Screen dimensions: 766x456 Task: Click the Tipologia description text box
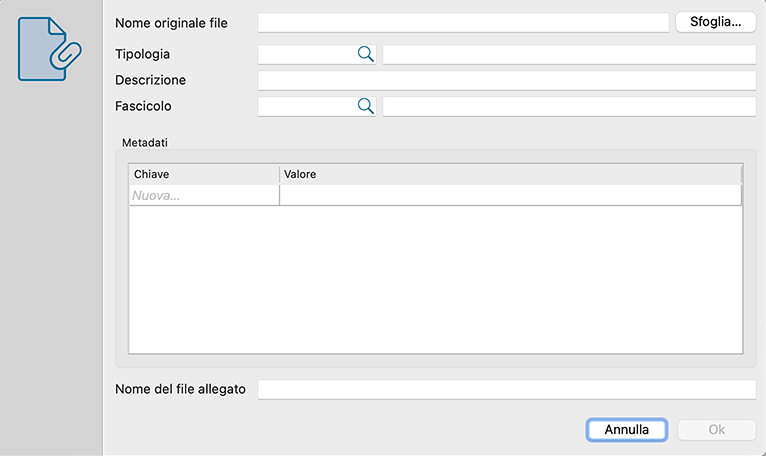click(x=569, y=55)
